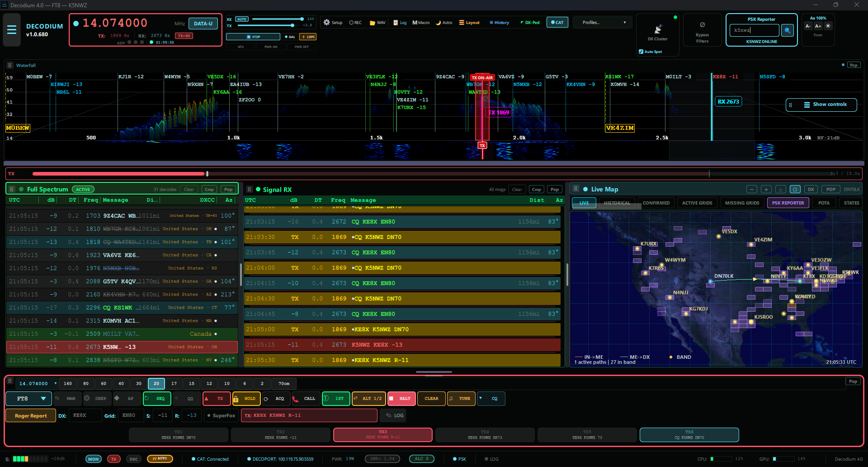Pop out Signal RX panel
This screenshot has height=467, width=868.
coord(555,189)
